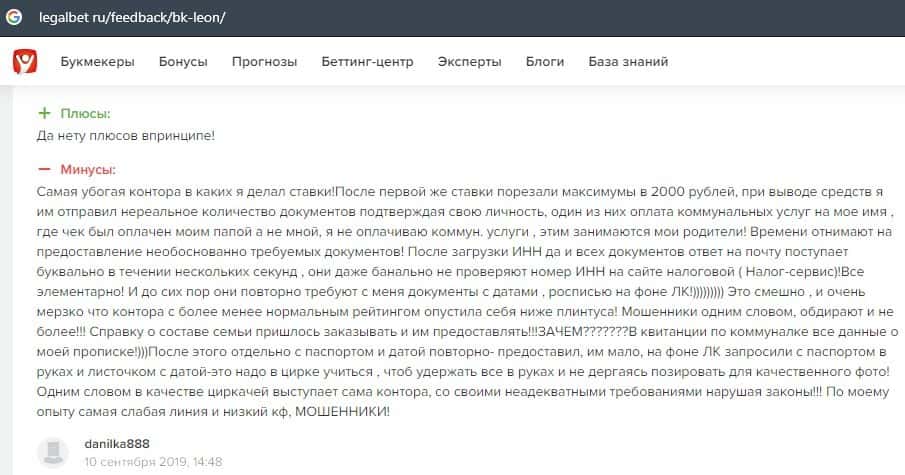Click the legalbet.ru/feedback/bk-leon/ URL field

tap(132, 17)
